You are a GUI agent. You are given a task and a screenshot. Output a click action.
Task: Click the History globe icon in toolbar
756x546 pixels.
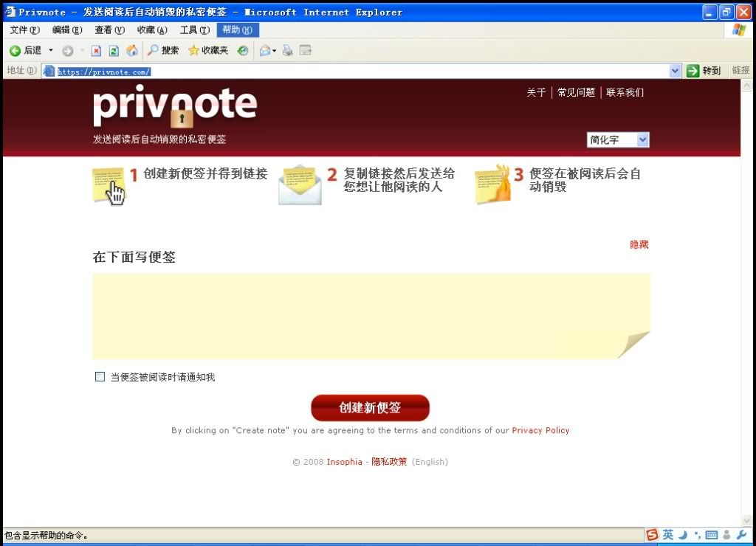[243, 51]
